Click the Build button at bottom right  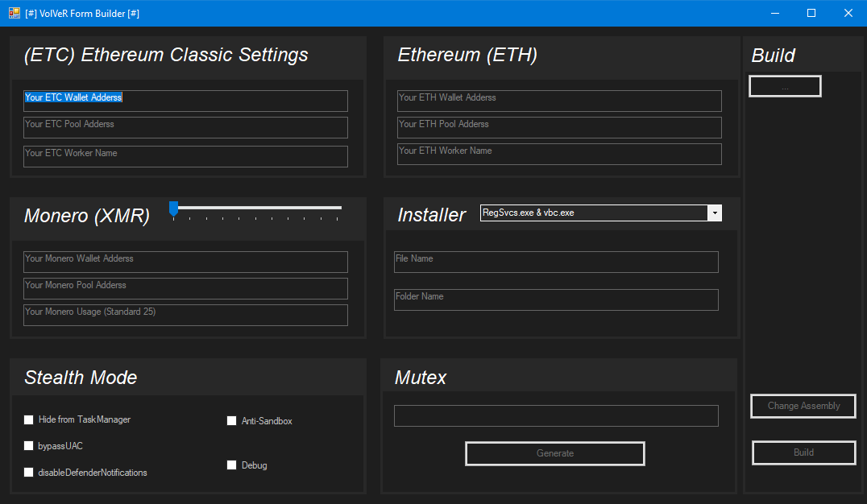(x=804, y=452)
